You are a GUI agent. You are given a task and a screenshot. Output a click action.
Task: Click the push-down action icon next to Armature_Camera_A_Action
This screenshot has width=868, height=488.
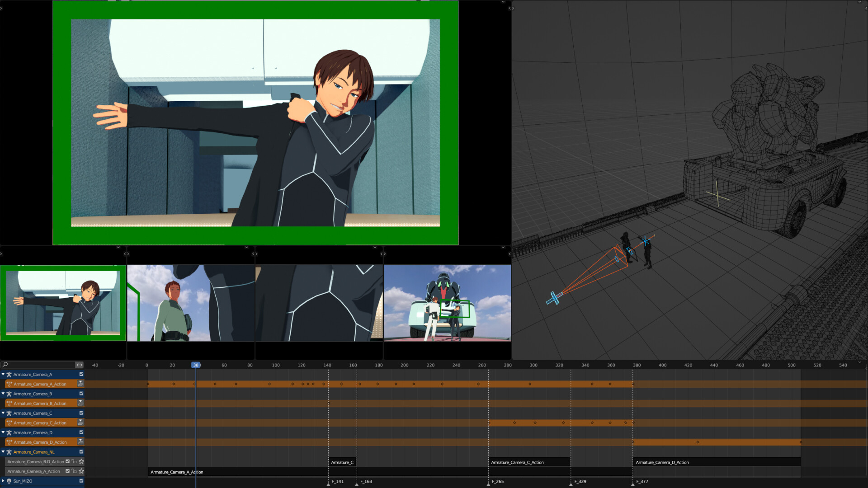pos(80,384)
